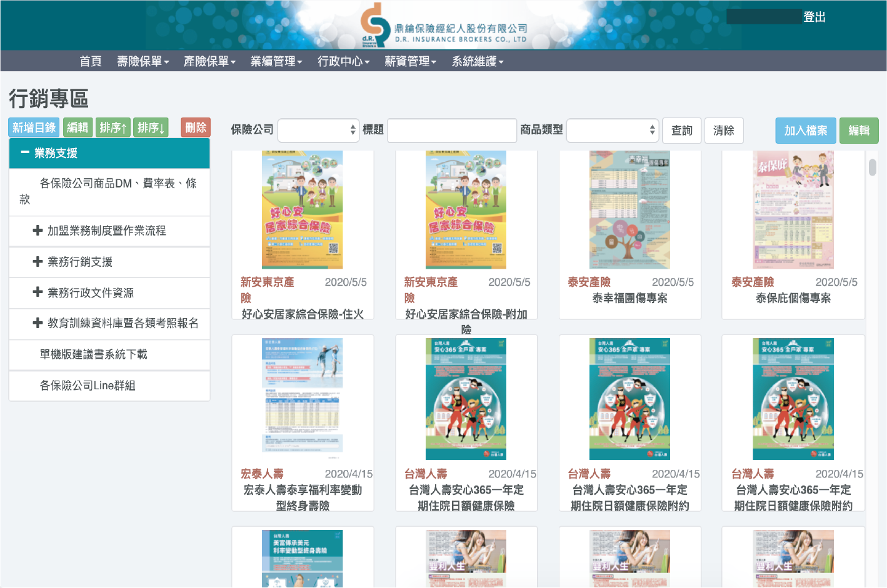The height and width of the screenshot is (588, 887).
Task: Open the 業績管理 menu
Action: [x=276, y=61]
